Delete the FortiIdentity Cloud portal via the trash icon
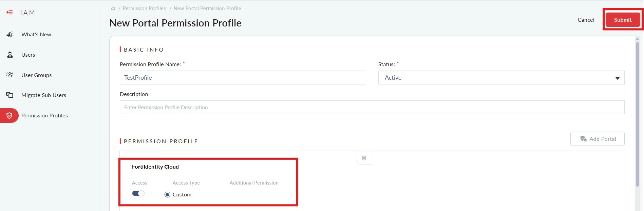This screenshot has height=211, width=644. pyautogui.click(x=364, y=158)
